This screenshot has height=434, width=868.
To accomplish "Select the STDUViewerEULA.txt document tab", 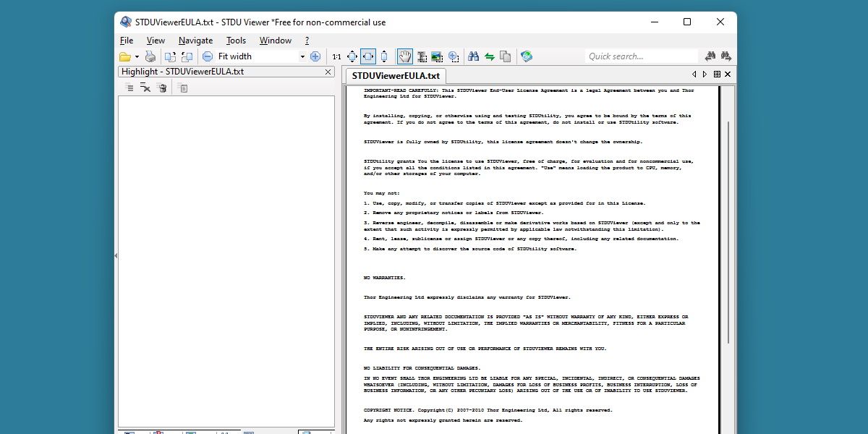I will [x=396, y=75].
